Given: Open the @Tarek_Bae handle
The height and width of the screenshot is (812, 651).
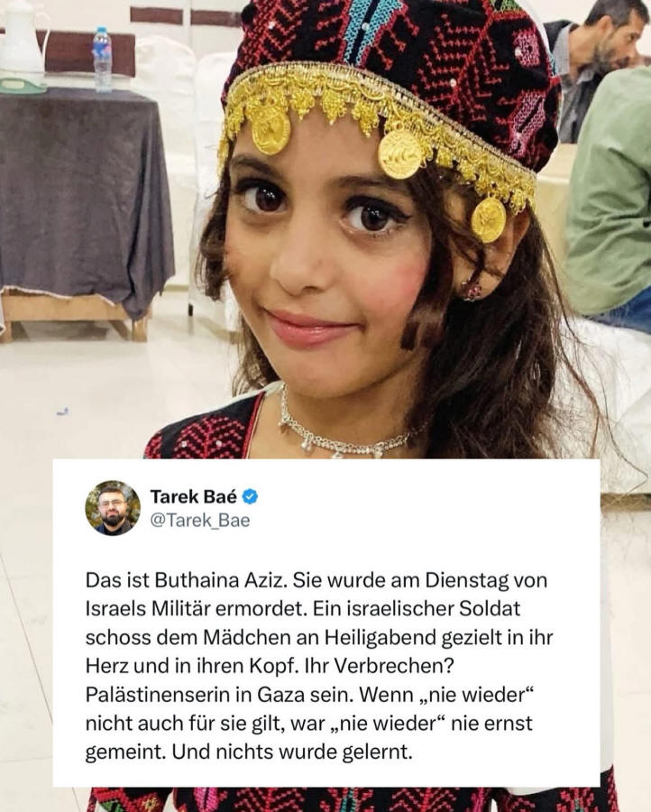Looking at the screenshot, I should tap(200, 521).
